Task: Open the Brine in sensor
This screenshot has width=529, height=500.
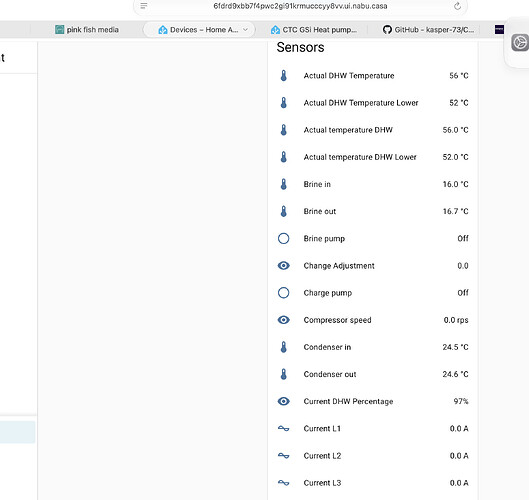Action: click(x=373, y=184)
